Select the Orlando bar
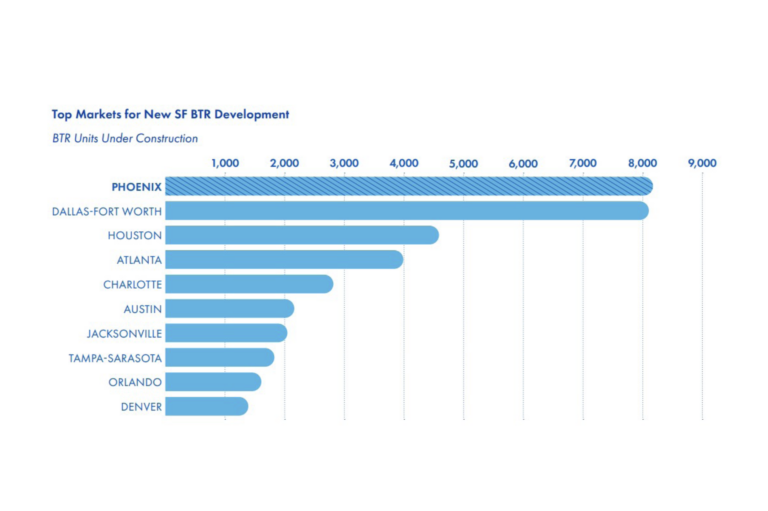 coord(213,382)
